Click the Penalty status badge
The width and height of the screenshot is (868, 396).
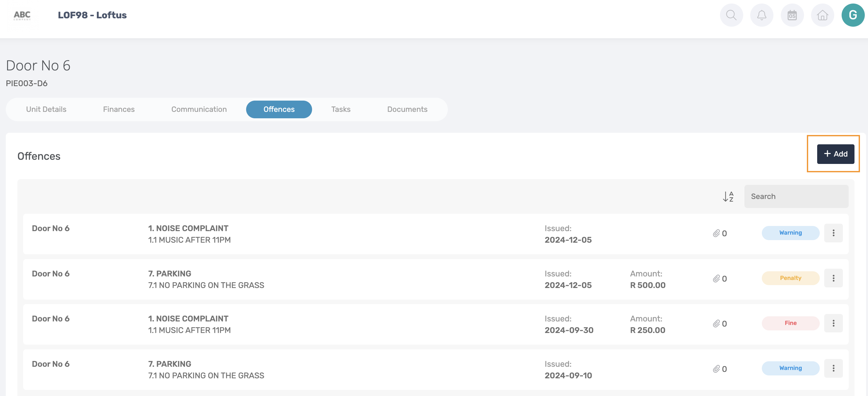(790, 278)
